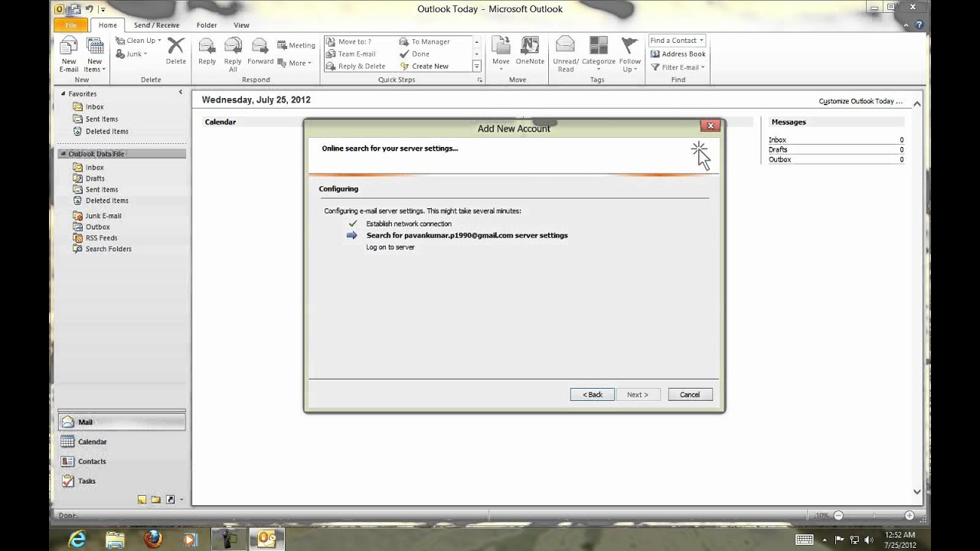Screen dimensions: 980x551
Task: Open the Help question mark icon
Action: click(920, 25)
